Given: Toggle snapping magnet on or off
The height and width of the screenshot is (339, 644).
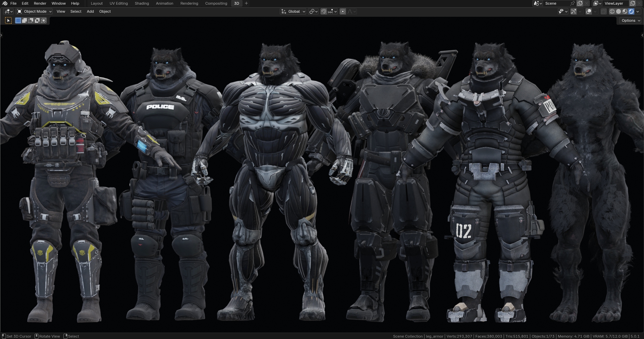Looking at the screenshot, I should [x=323, y=11].
